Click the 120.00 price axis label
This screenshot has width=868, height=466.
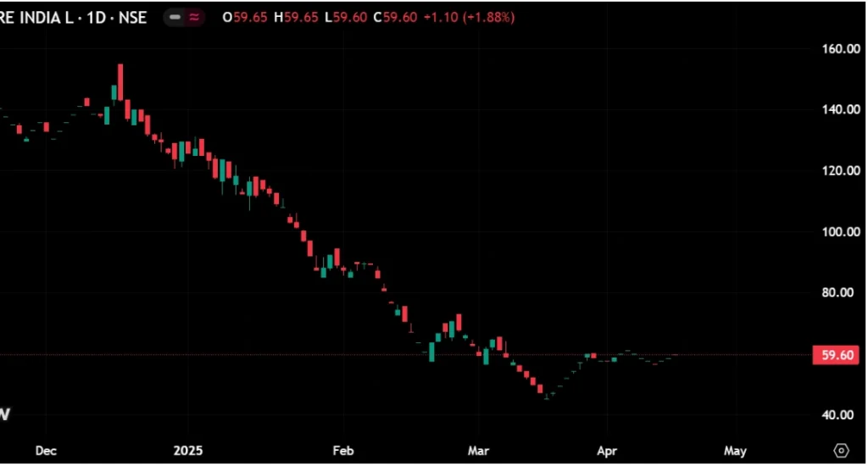point(841,170)
